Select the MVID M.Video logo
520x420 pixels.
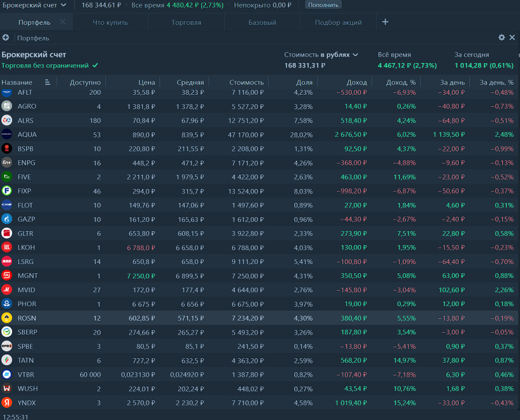tap(6, 289)
